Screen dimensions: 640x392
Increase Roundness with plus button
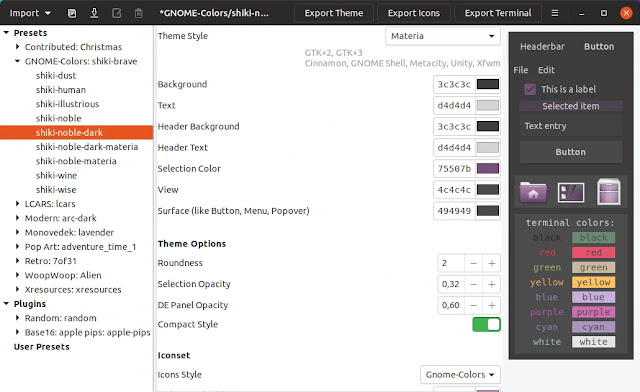(x=492, y=263)
